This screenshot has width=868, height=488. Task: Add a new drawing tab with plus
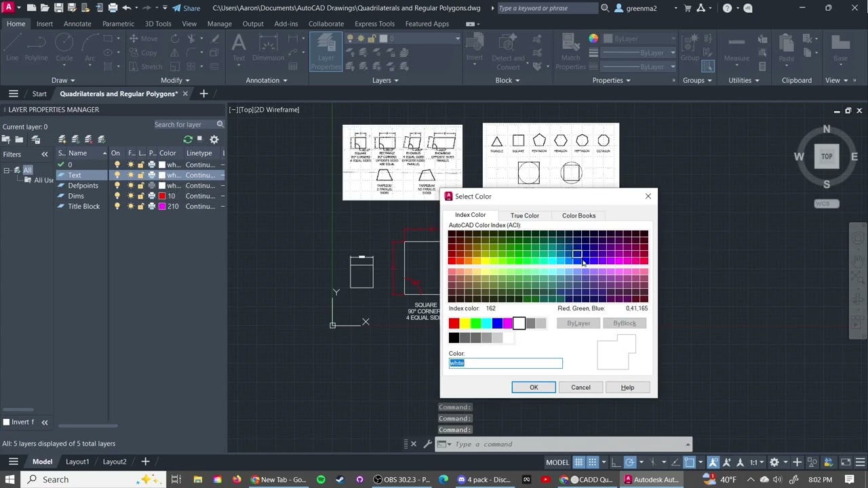tap(203, 94)
